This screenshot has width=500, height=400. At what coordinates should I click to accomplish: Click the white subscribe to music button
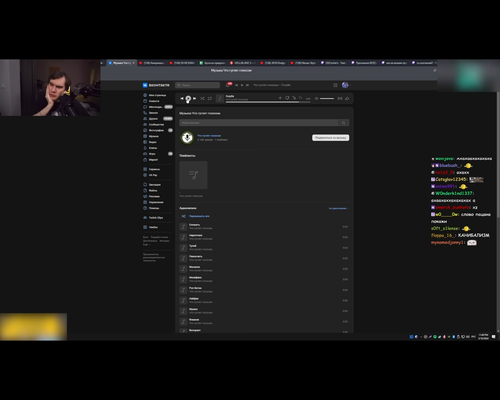tap(331, 138)
